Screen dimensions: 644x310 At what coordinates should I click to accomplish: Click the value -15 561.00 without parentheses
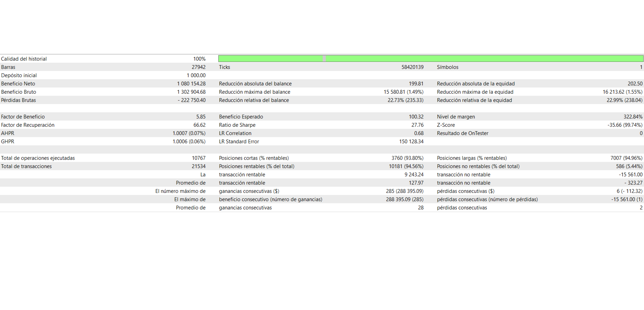coord(631,175)
